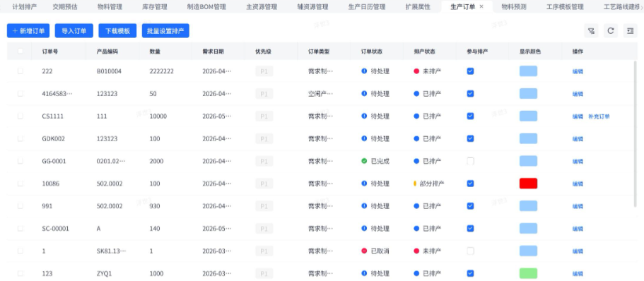Open the P1 priority dropdown for order CS1111

(264, 116)
